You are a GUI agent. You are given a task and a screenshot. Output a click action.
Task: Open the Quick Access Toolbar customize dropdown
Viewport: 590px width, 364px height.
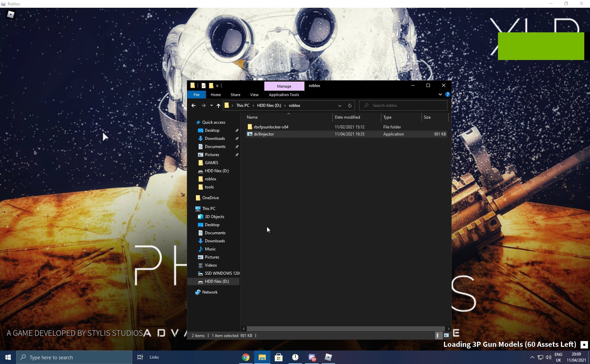click(217, 86)
